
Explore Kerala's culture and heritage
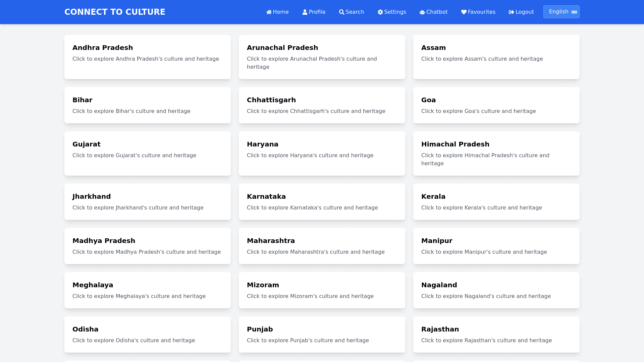coord(496,202)
